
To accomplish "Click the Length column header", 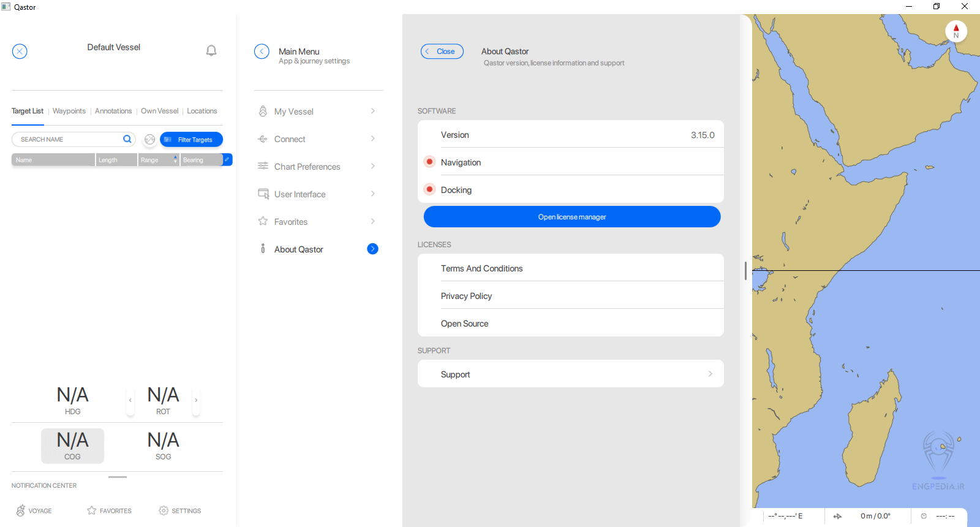I will pyautogui.click(x=116, y=160).
